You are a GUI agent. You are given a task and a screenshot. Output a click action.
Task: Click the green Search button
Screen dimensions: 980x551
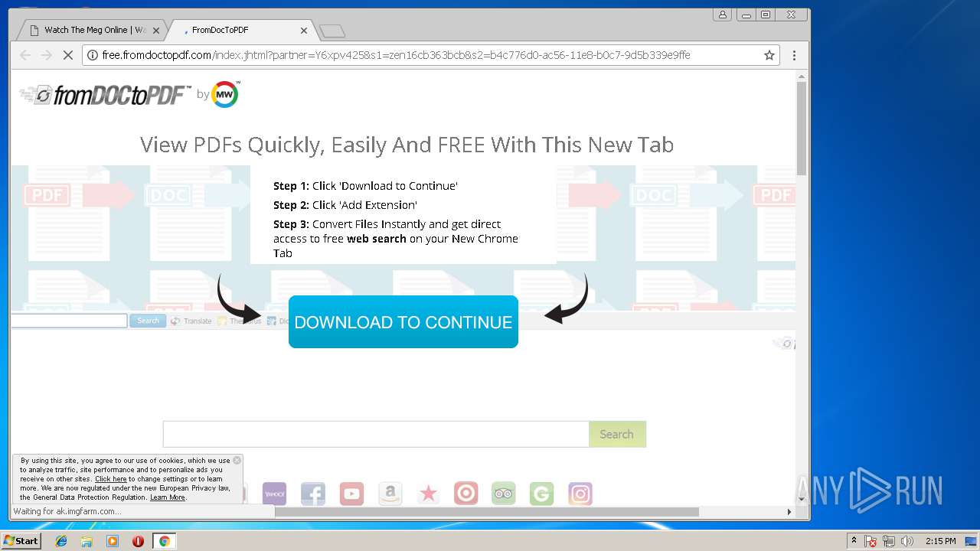[617, 434]
